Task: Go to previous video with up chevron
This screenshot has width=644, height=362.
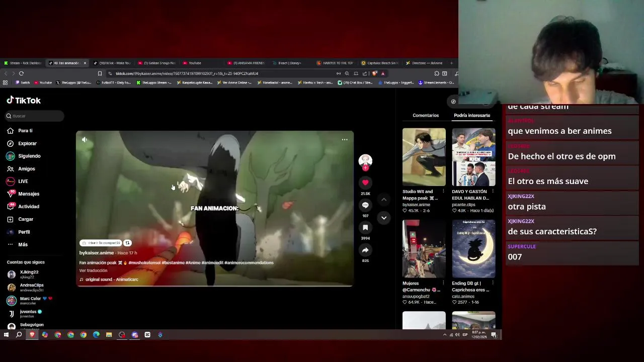Action: [x=384, y=200]
